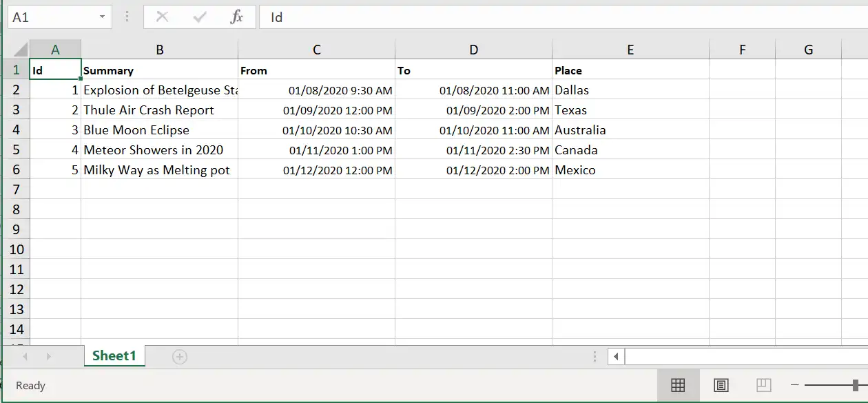Screen dimensions: 868x403
Task: Select the Canada cell
Action: click(x=631, y=149)
